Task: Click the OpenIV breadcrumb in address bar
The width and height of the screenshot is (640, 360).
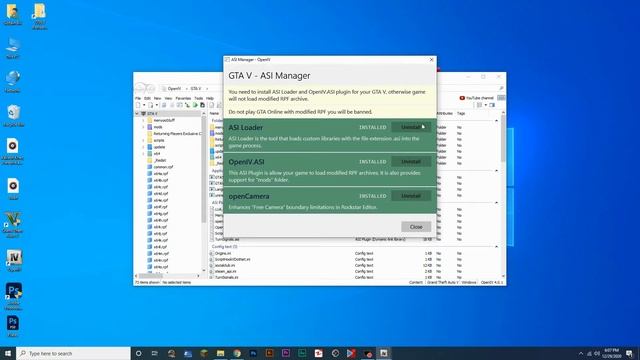Action: (174, 89)
